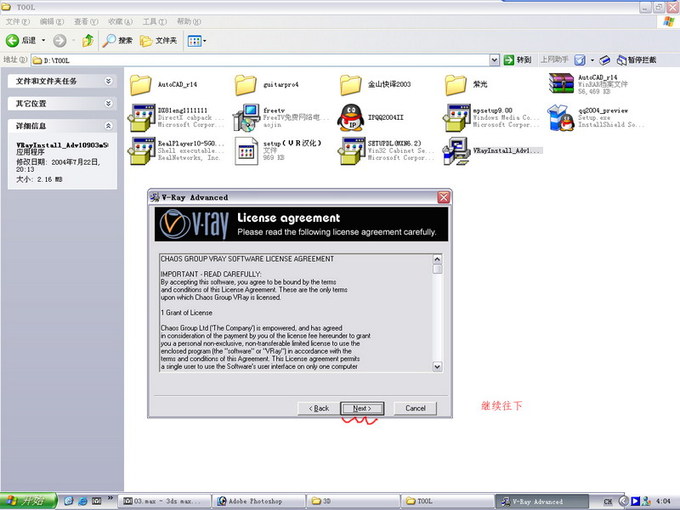Viewport: 680px width, 510px height.
Task: Go back using the Back button in installer
Action: [319, 408]
